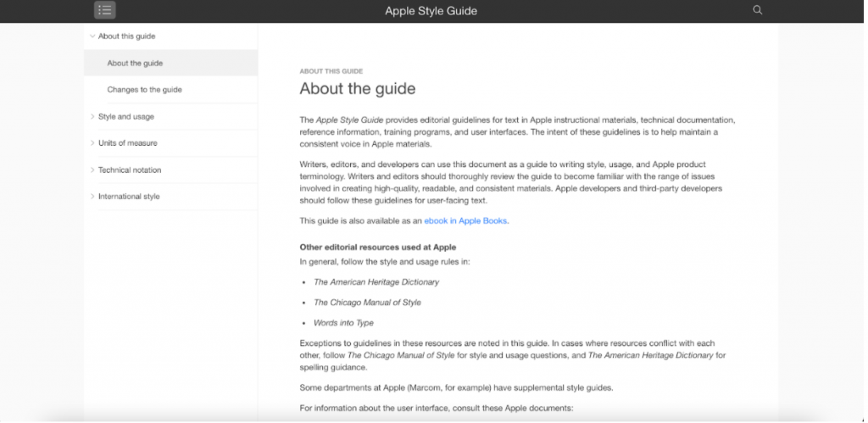Open search with the magnifier icon

pyautogui.click(x=757, y=10)
